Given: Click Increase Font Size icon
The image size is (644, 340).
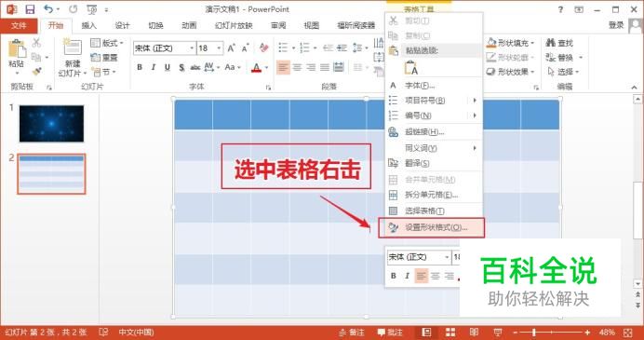Looking at the screenshot, I should click(231, 48).
